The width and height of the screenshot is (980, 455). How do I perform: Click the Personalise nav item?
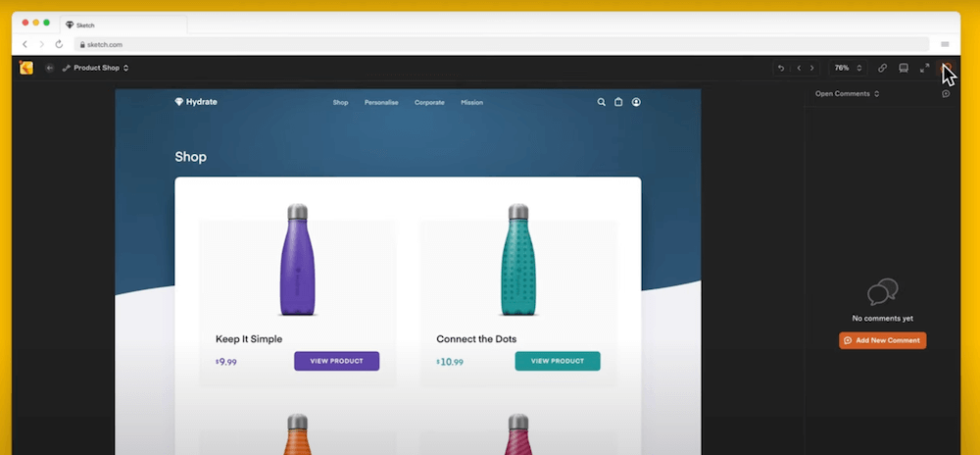pos(381,103)
